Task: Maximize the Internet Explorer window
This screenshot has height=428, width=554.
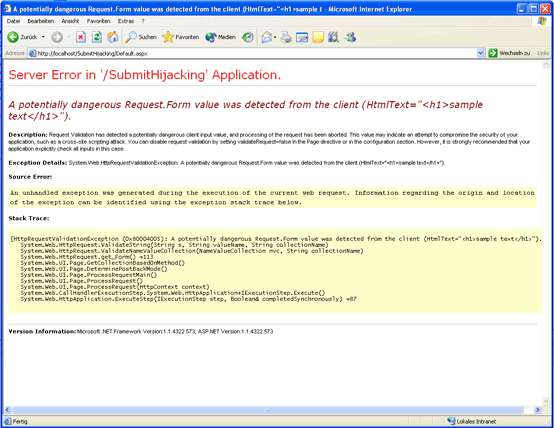Action: 534,8
